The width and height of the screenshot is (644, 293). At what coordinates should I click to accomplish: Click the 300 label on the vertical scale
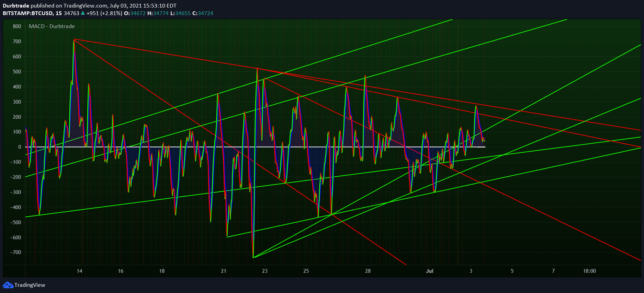17,102
